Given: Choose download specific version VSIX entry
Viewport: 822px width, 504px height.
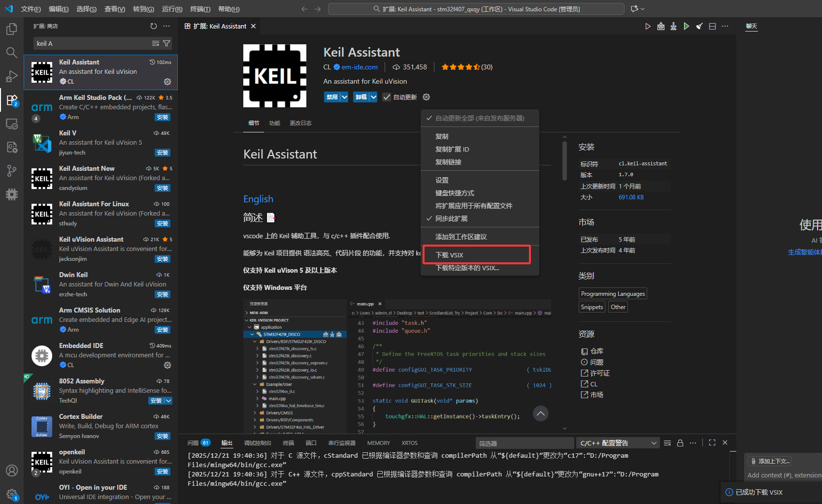Looking at the screenshot, I should 480,268.
